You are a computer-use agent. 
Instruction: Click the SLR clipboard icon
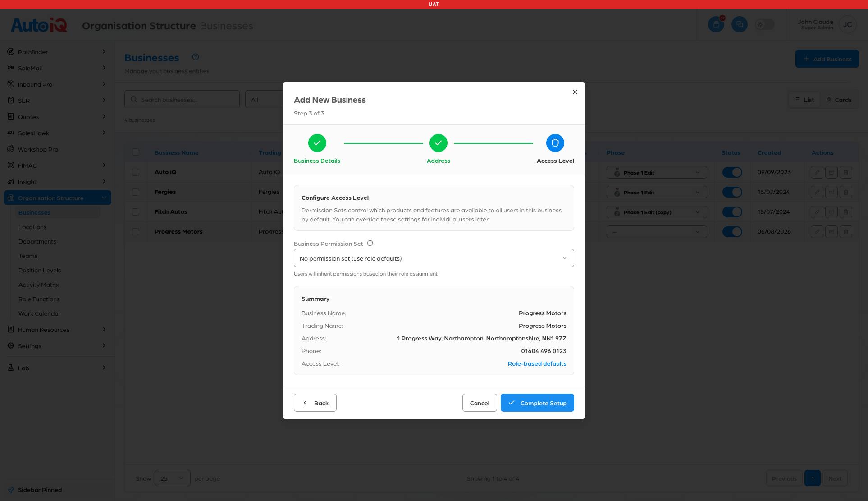point(11,101)
